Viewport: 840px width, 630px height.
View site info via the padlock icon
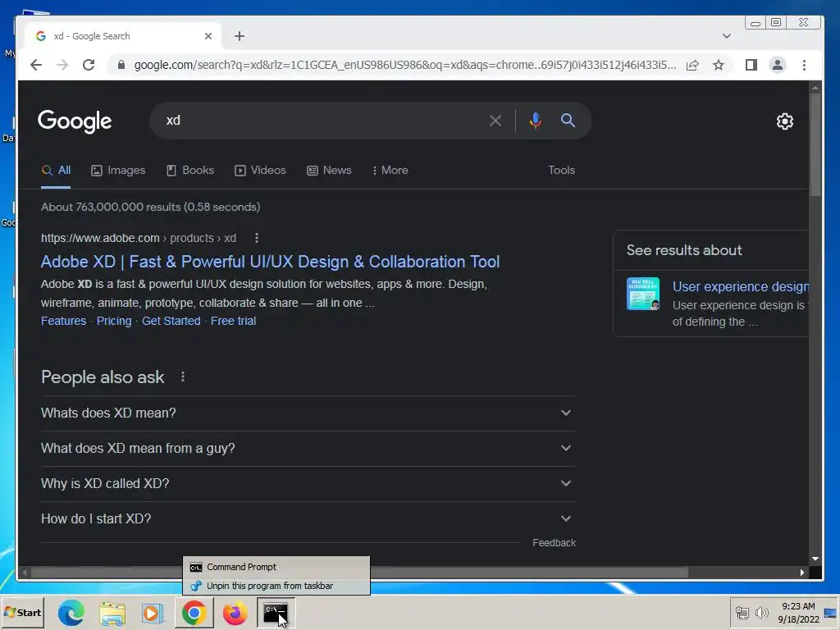(121, 65)
